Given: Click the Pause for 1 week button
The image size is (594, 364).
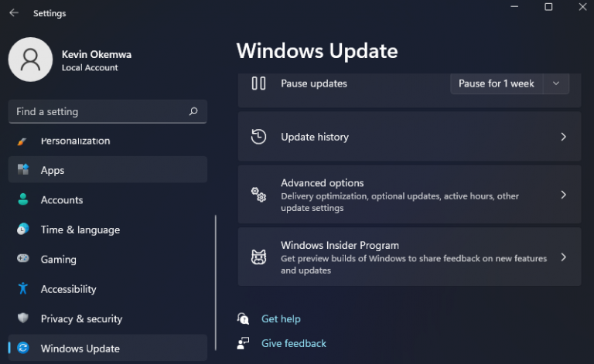Looking at the screenshot, I should pyautogui.click(x=497, y=83).
